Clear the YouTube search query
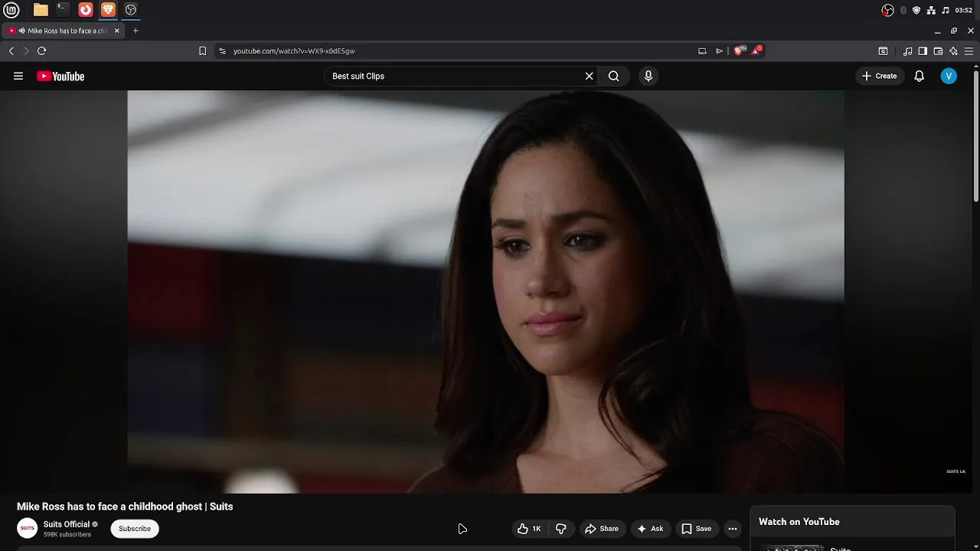The image size is (980, 551). pyautogui.click(x=589, y=76)
